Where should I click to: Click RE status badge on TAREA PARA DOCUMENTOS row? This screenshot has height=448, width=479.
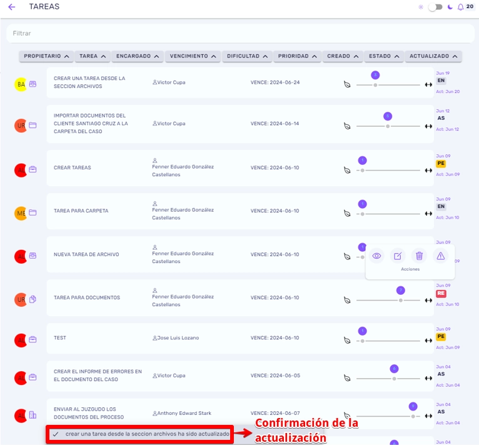[x=441, y=293]
